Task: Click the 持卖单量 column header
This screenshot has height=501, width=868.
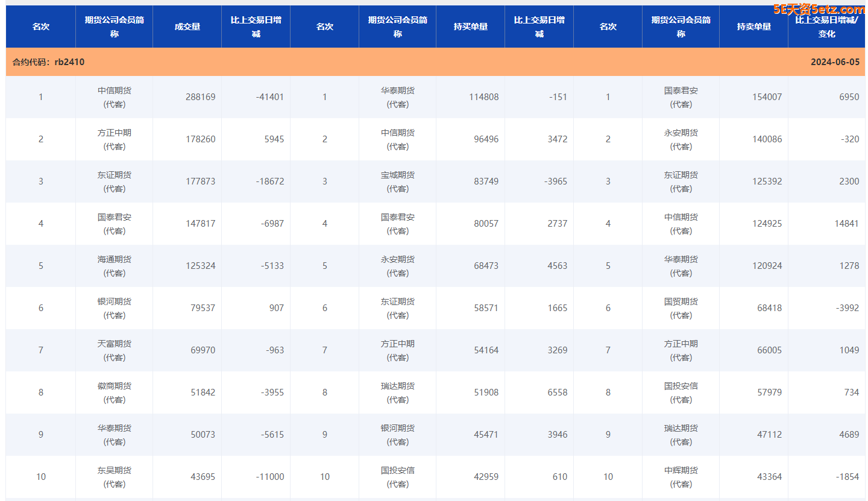Action: 753,27
